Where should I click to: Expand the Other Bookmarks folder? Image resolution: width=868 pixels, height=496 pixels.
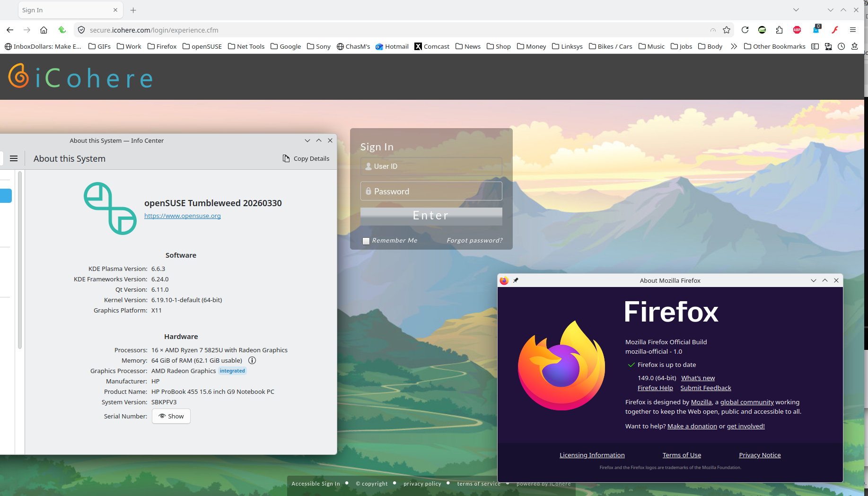coord(774,46)
